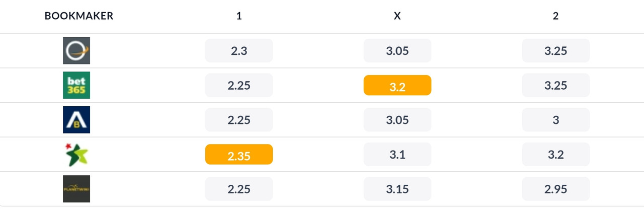Pick 3.2 away odds in star row
Image resolution: width=644 pixels, height=209 pixels.
tap(556, 155)
